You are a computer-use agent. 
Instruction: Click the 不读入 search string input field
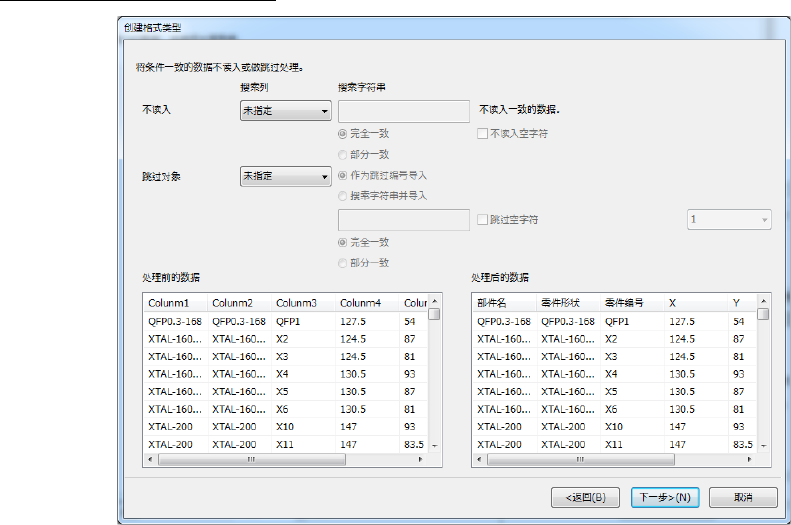point(404,111)
